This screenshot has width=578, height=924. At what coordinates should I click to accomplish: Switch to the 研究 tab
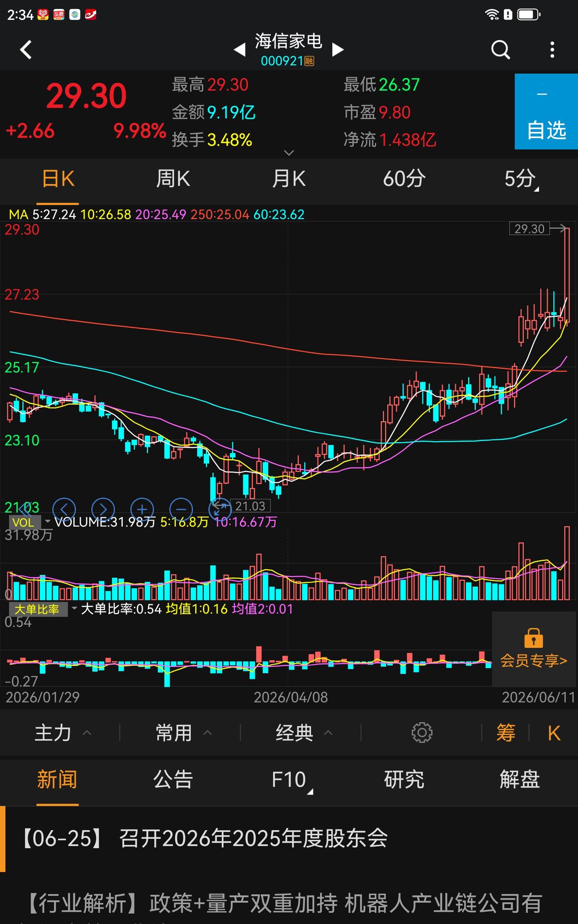(x=404, y=780)
